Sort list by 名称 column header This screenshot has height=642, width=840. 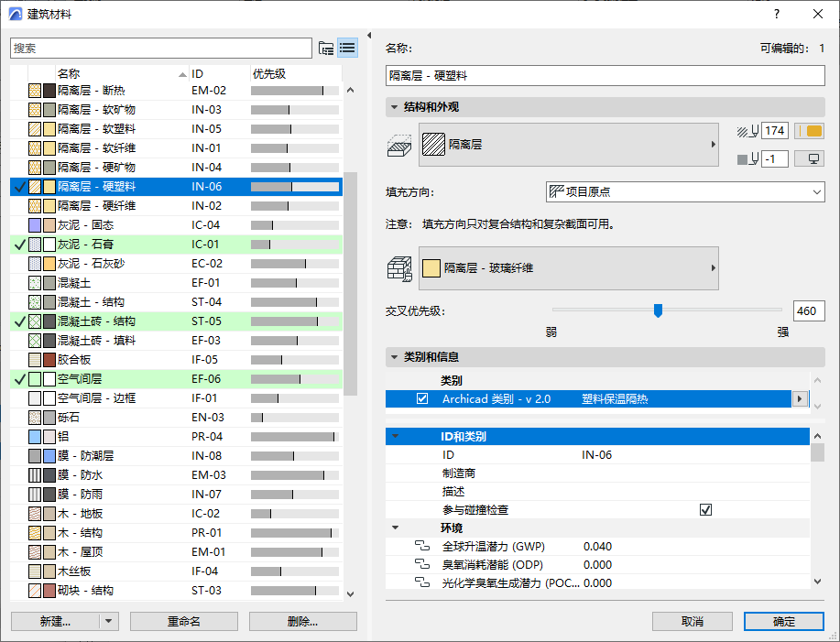tap(122, 74)
